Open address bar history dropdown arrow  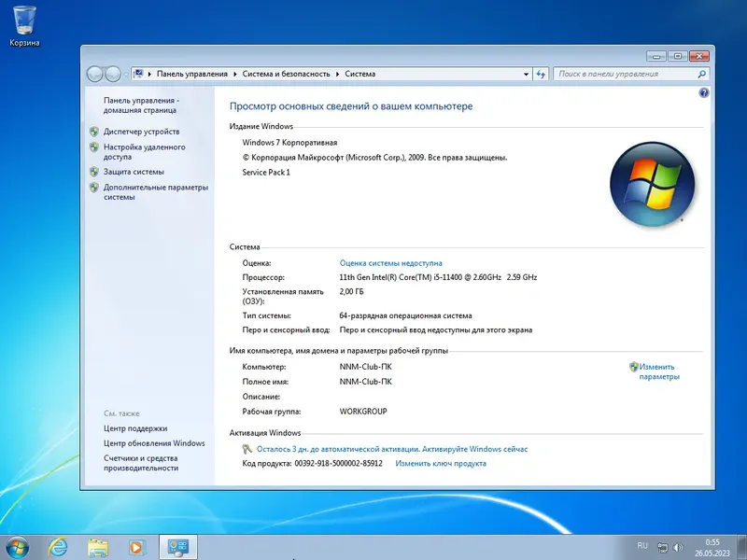coord(526,74)
